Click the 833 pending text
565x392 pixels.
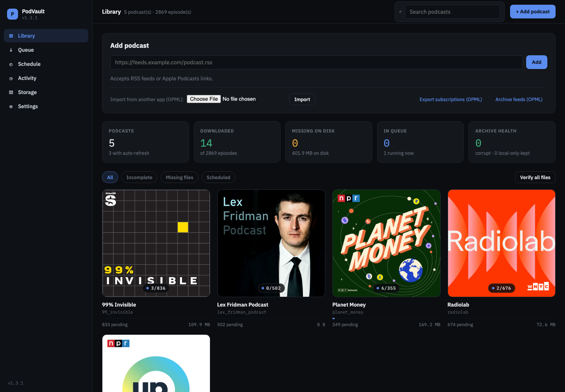(x=115, y=325)
